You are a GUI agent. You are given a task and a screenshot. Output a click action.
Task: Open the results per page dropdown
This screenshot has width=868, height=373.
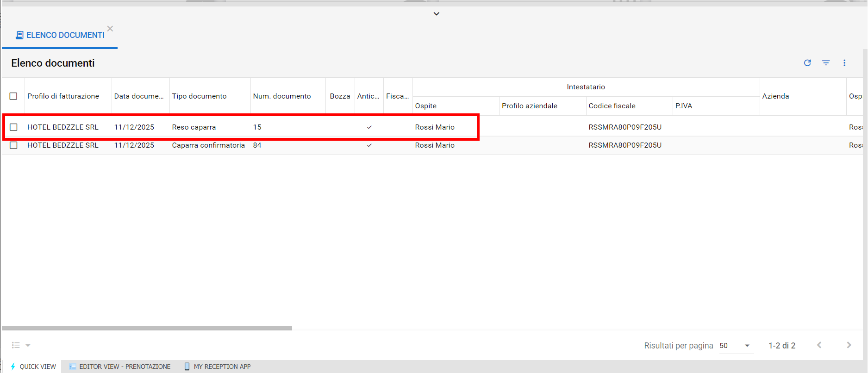coord(735,346)
